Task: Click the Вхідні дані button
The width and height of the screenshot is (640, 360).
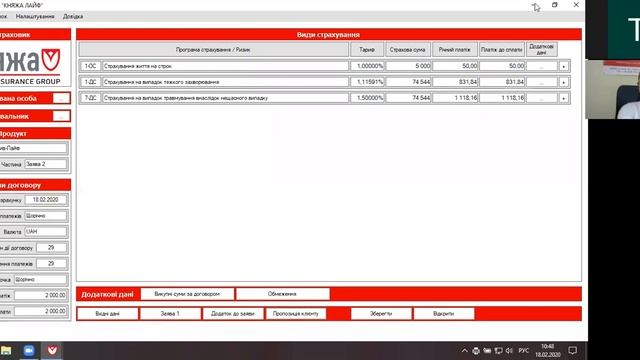Action: tap(107, 313)
